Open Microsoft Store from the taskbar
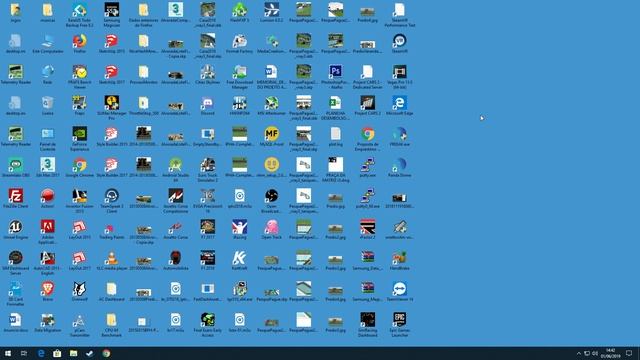This screenshot has width=640, height=360. tap(57, 353)
